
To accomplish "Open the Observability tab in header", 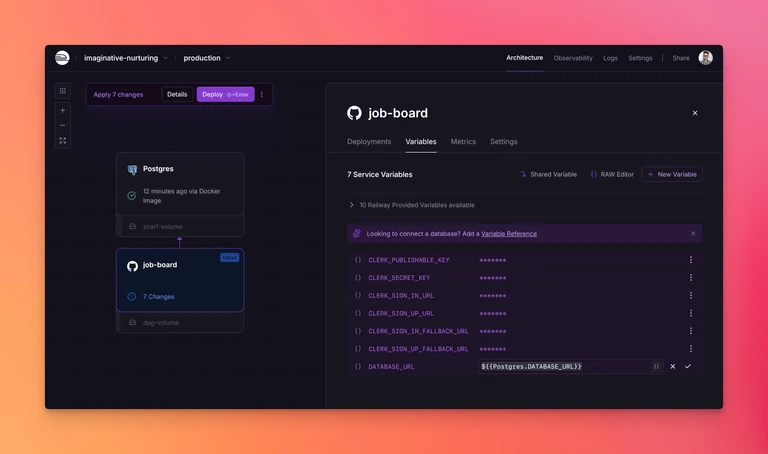I will 573,58.
